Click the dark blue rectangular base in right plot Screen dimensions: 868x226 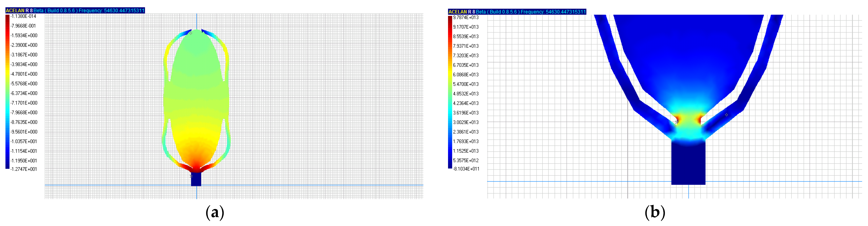click(688, 163)
